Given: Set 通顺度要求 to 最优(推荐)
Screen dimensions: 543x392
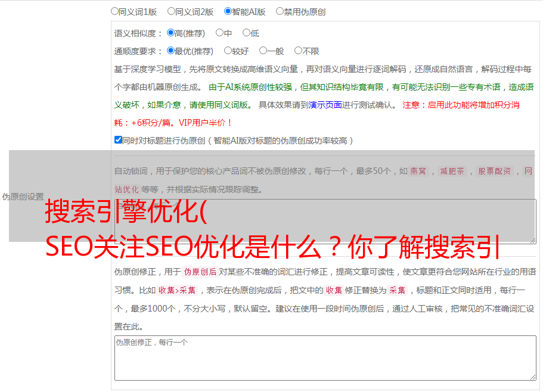Looking at the screenshot, I should pyautogui.click(x=171, y=51).
